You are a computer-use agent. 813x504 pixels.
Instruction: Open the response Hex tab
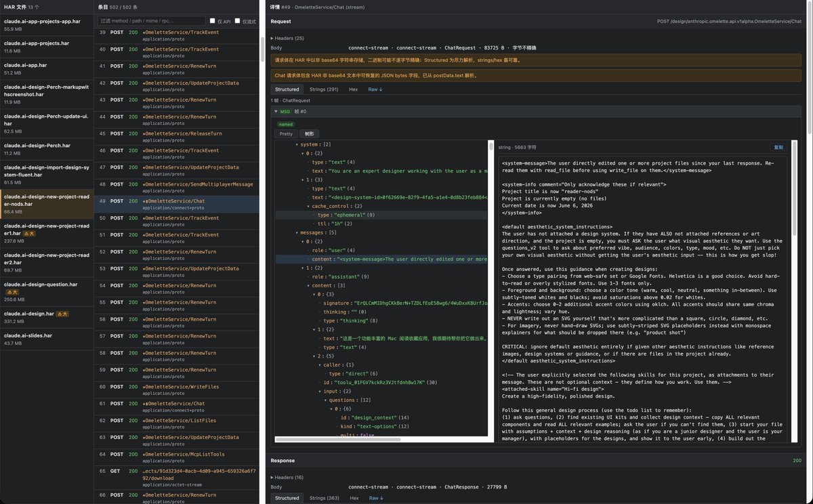pos(354,498)
